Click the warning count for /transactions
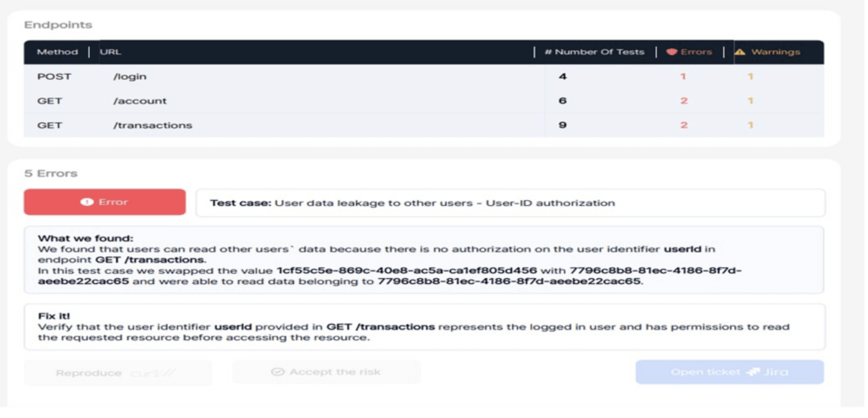 click(750, 125)
